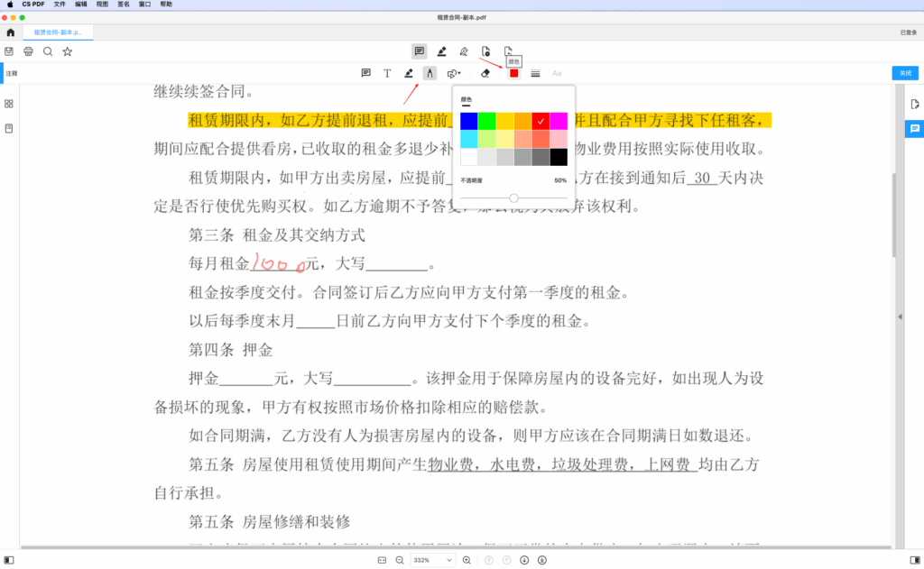Pick the light pink color swatch
Screen dimensions: 924x569
559,139
